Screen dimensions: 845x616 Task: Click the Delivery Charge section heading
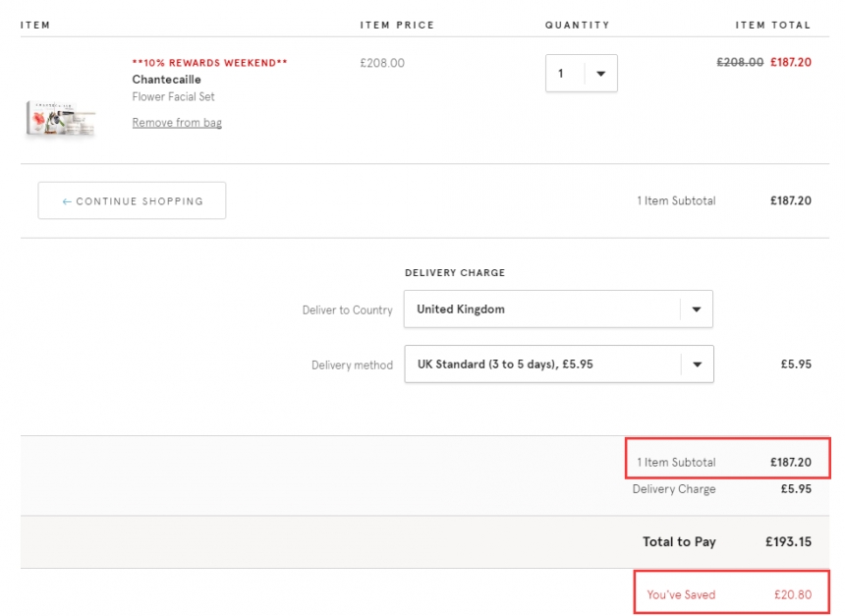[454, 272]
